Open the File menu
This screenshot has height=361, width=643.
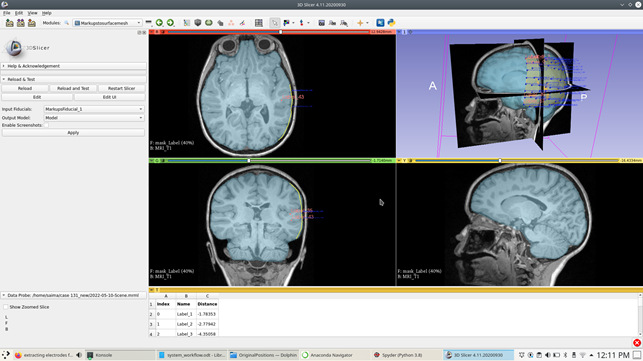pos(7,13)
